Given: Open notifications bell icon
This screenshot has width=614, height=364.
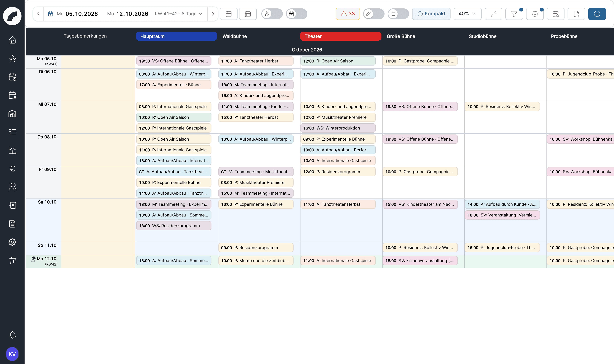Looking at the screenshot, I should (x=12, y=335).
